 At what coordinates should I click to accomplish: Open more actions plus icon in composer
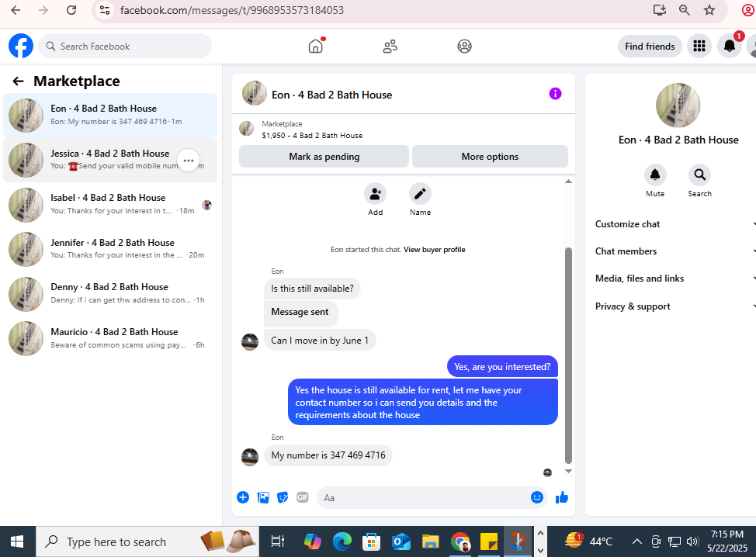[x=243, y=497]
